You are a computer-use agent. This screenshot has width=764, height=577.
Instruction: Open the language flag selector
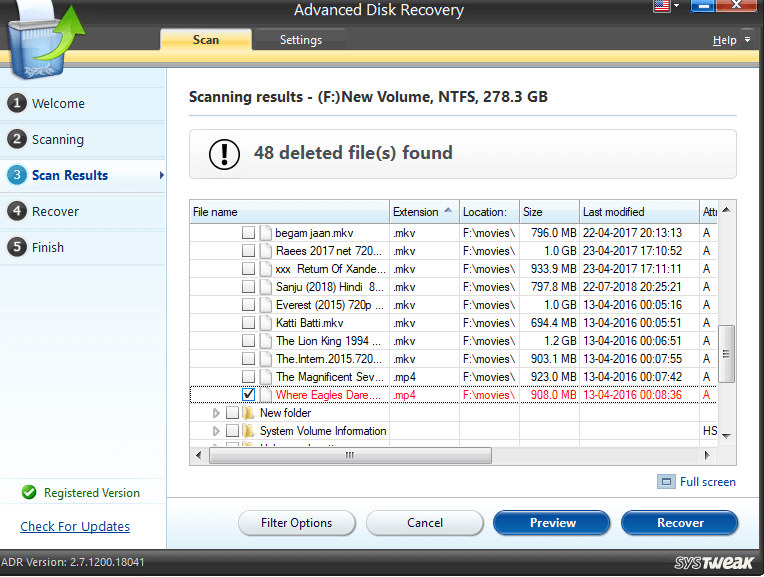point(665,8)
